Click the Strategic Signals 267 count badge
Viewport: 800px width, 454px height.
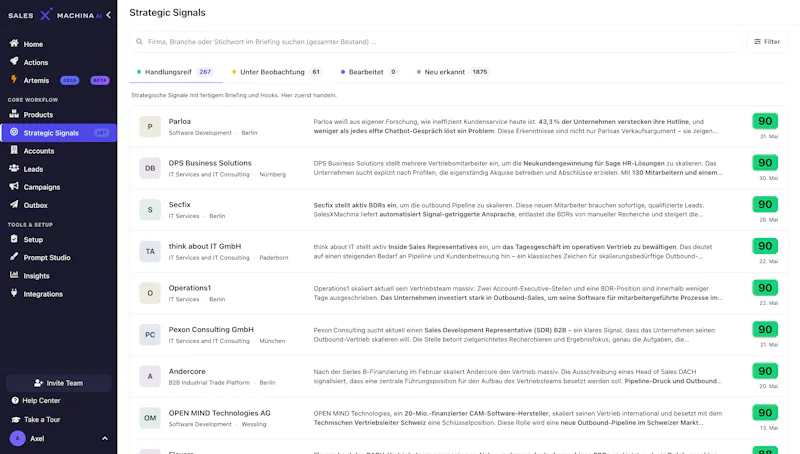pos(102,133)
